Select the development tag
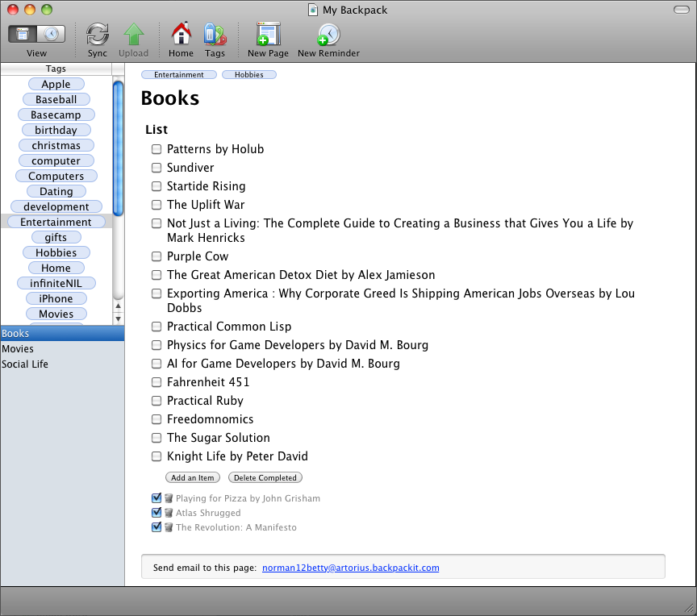Screen dimensions: 697x616 click(56, 207)
